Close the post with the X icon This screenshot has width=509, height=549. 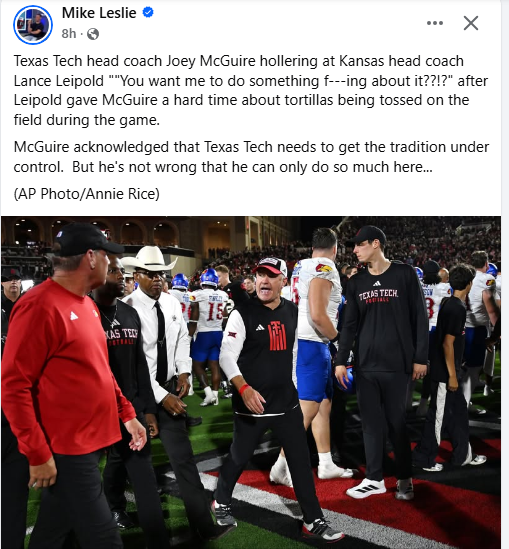(470, 23)
